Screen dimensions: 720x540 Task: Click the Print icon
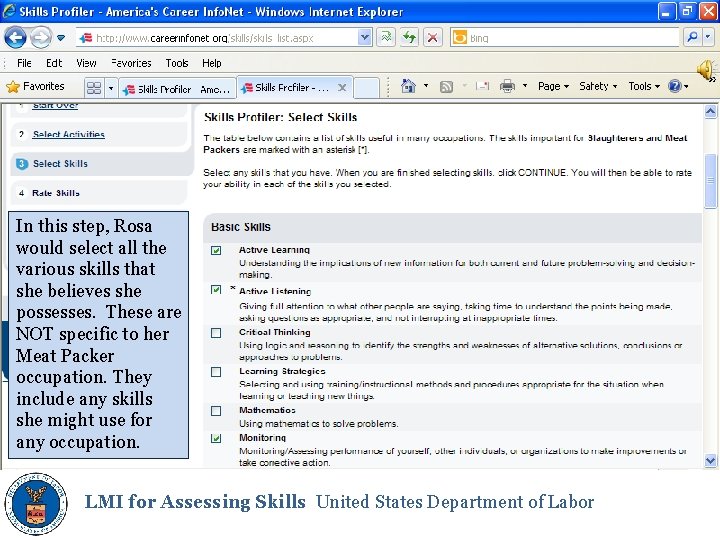point(507,86)
